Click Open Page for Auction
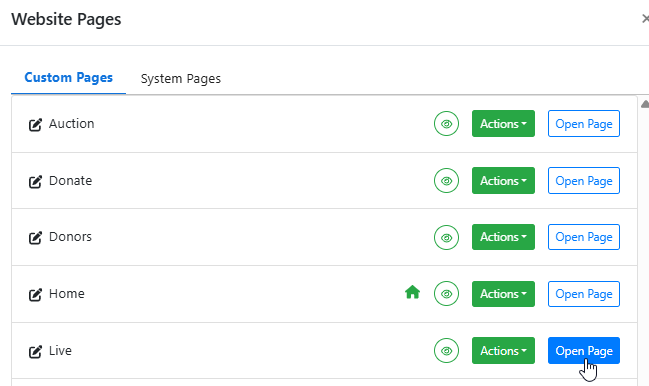Screen dimensions: 649x386 [x=584, y=124]
